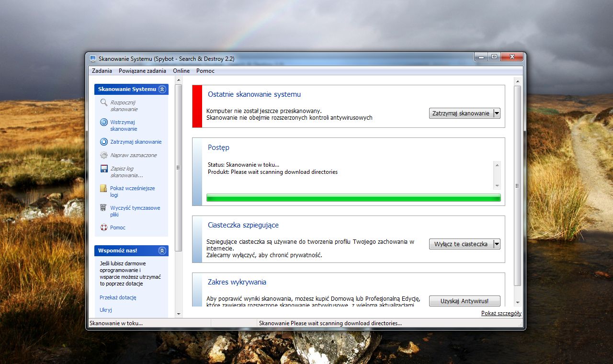Click the Pokaż wcześniejsze logi sidebar link

(133, 192)
